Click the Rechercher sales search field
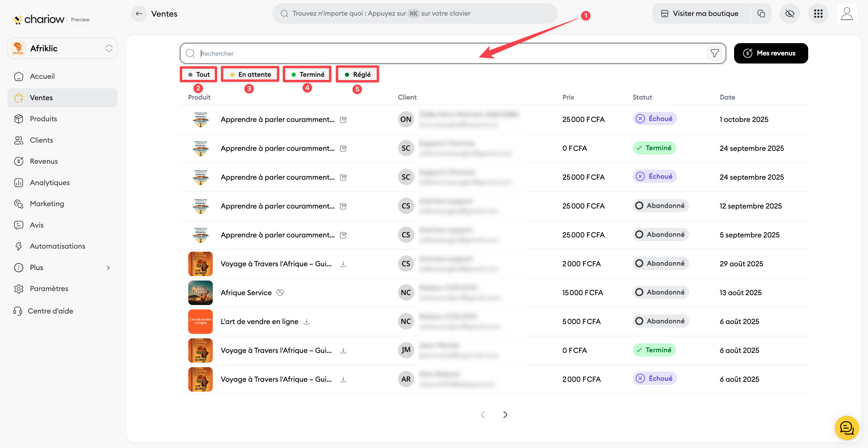 [442, 53]
